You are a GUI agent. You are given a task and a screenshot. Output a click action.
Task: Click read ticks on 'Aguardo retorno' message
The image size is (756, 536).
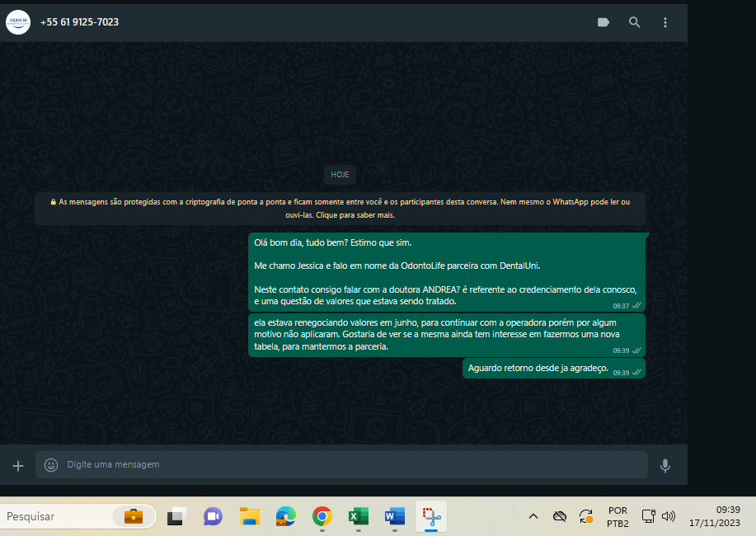click(636, 373)
